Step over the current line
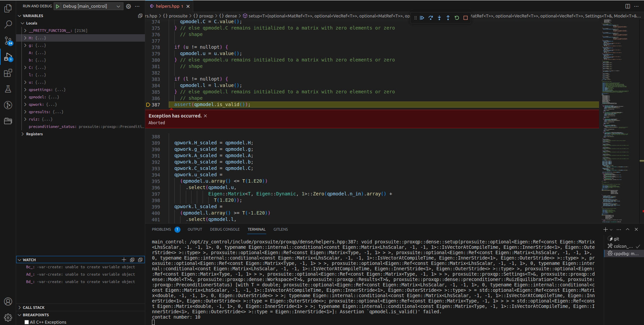 431,18
